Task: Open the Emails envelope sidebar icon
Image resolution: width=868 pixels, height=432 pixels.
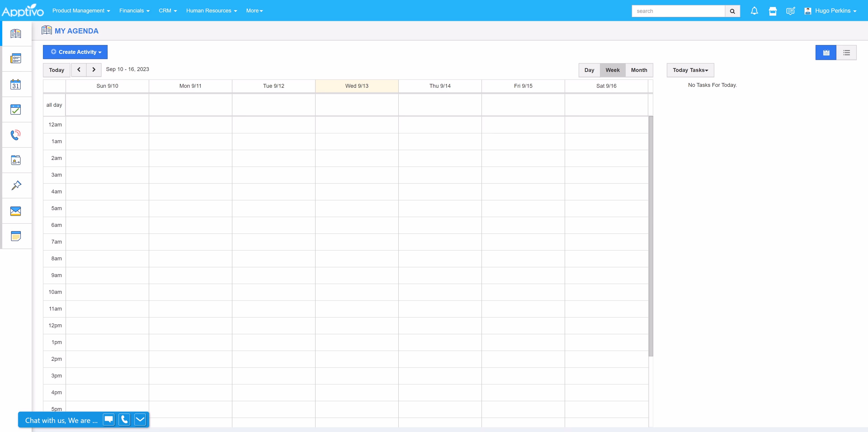Action: click(x=16, y=211)
